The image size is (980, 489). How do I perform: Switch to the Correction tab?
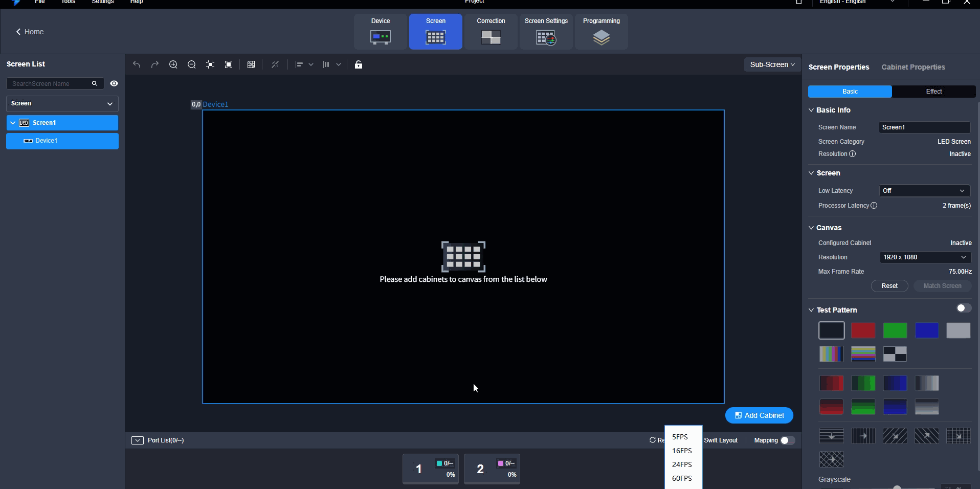point(491,32)
